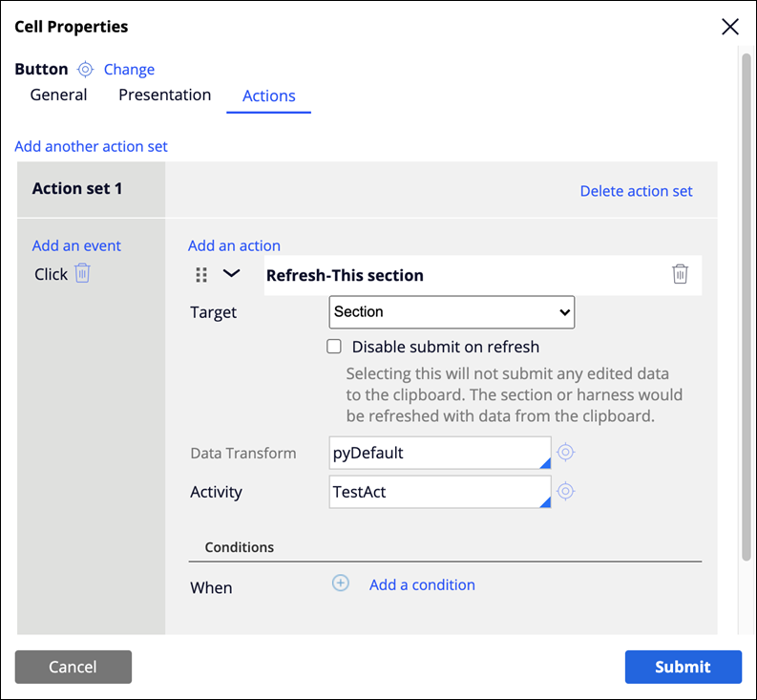Open the Target Section dropdown
The width and height of the screenshot is (757, 700).
point(452,312)
